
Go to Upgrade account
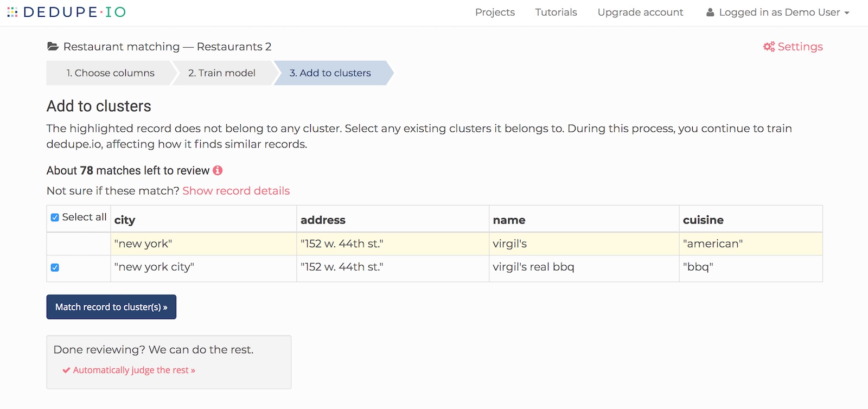click(640, 12)
